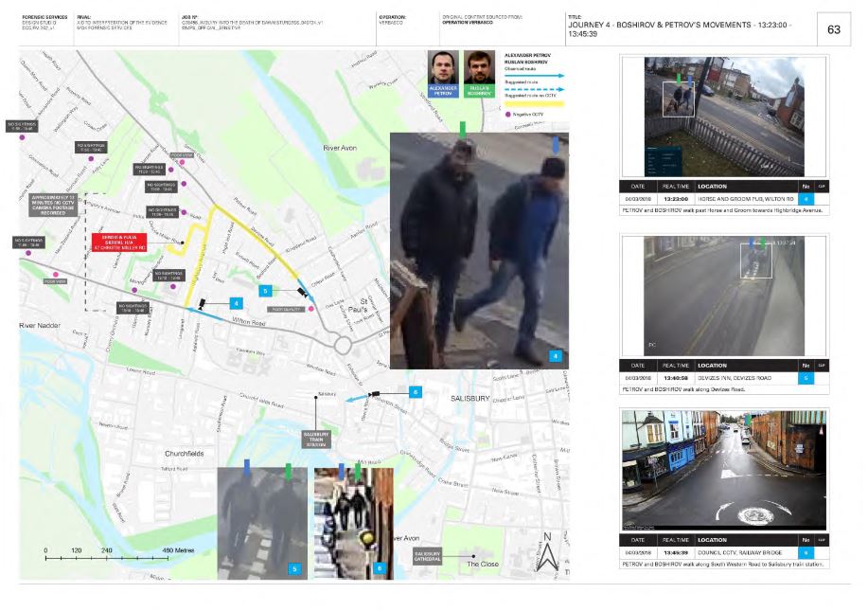Click the blue 4 marker above Wilton Road
The image size is (868, 611).
point(236,303)
